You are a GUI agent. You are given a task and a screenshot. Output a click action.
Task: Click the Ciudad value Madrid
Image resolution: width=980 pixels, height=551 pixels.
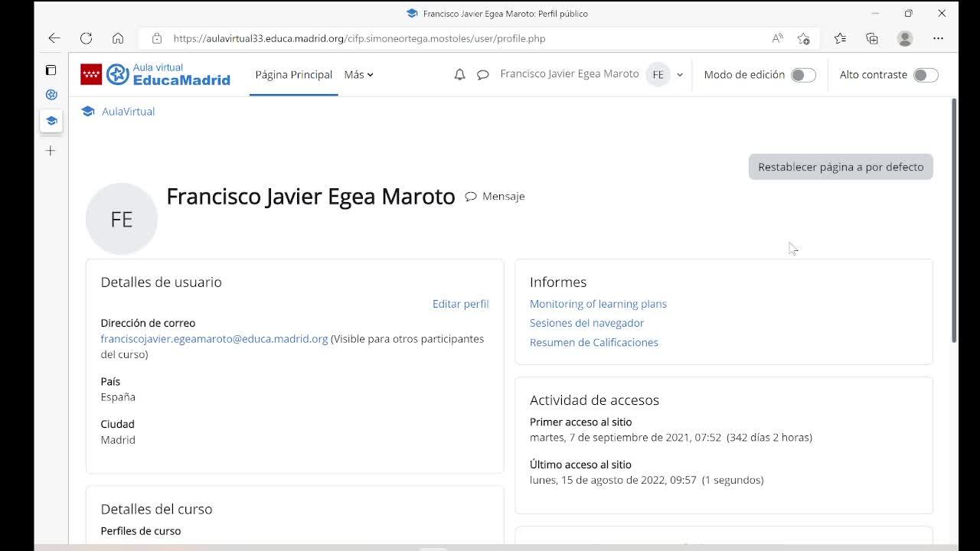pos(118,440)
